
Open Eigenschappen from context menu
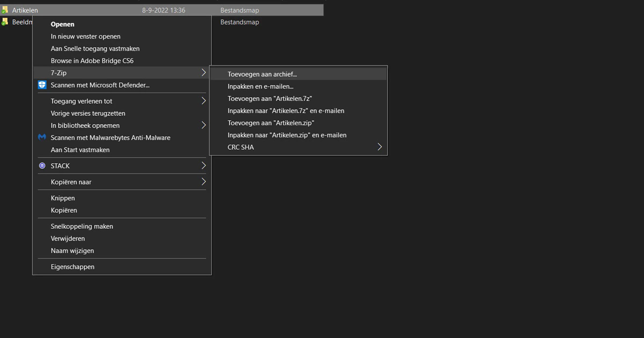pyautogui.click(x=122, y=267)
